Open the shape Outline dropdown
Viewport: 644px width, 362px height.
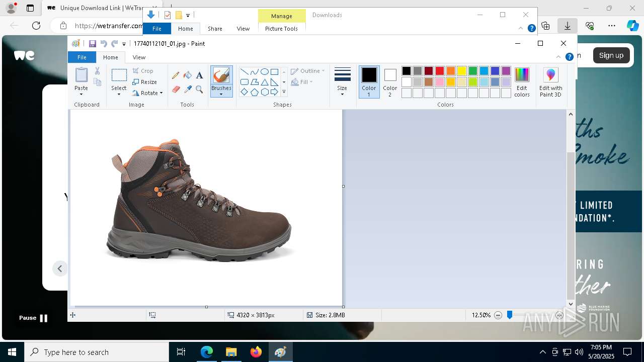(x=308, y=71)
